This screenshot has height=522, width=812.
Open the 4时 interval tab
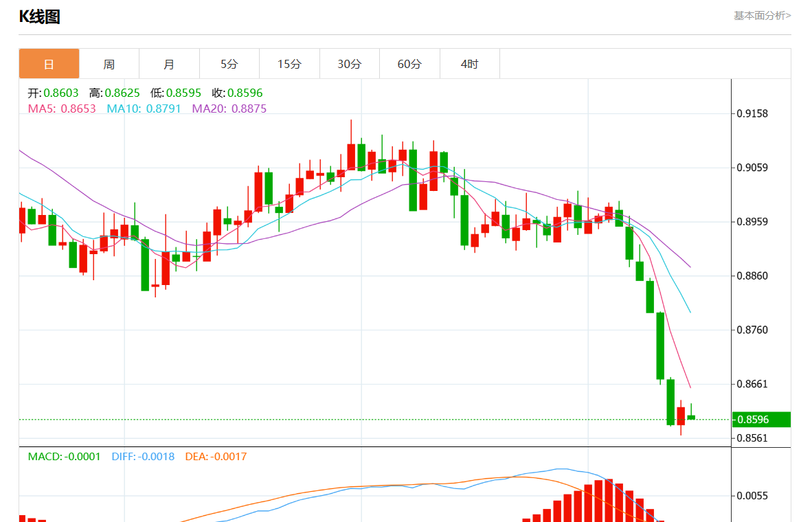(x=470, y=64)
